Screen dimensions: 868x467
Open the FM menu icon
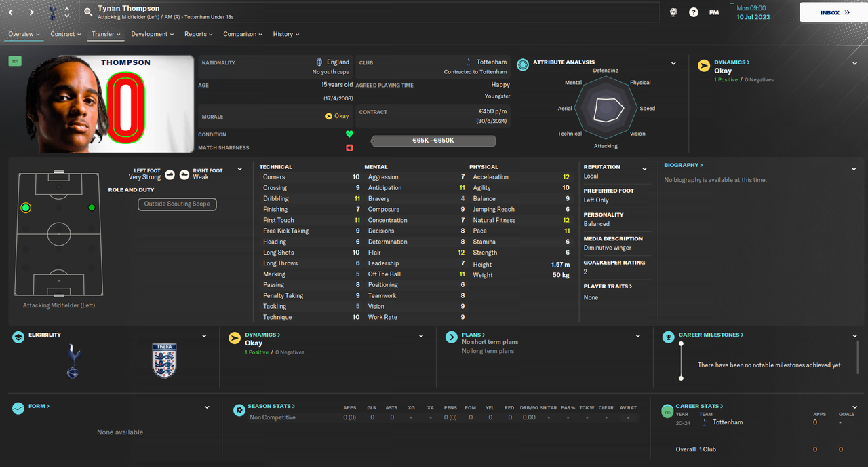pyautogui.click(x=714, y=12)
